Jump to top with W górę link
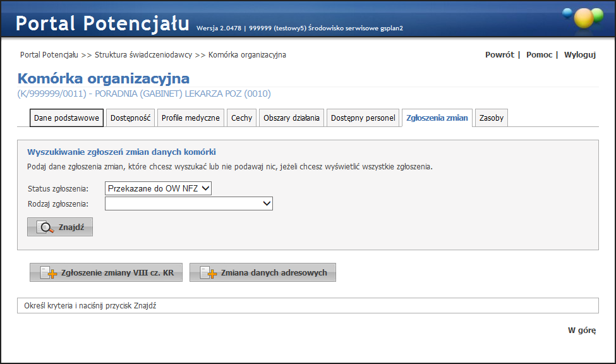 [x=581, y=330]
